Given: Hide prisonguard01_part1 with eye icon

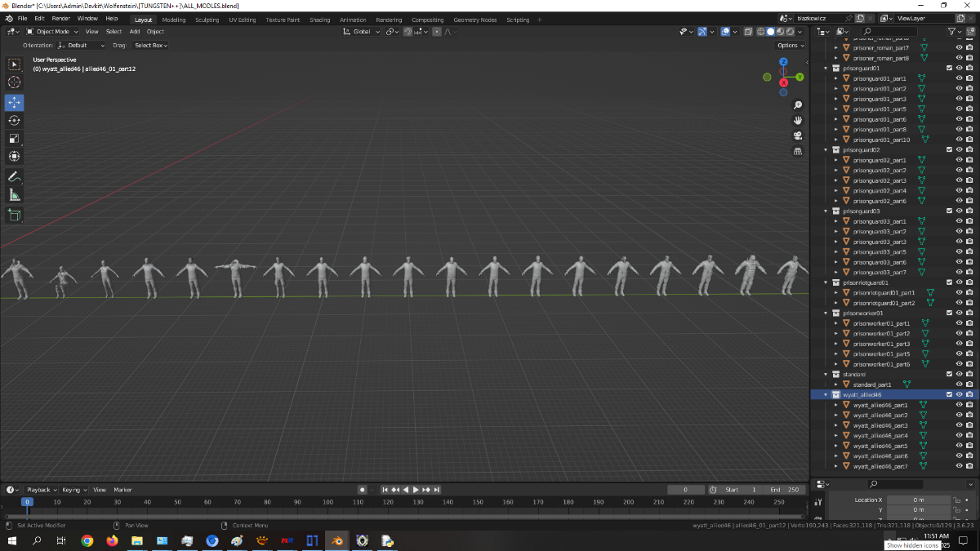Looking at the screenshot, I should click(960, 78).
